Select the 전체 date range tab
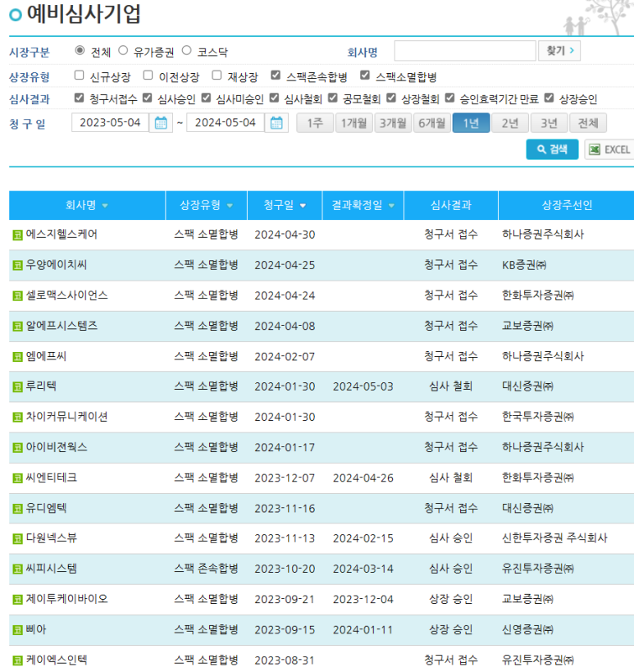This screenshot has width=634, height=672. pos(588,123)
